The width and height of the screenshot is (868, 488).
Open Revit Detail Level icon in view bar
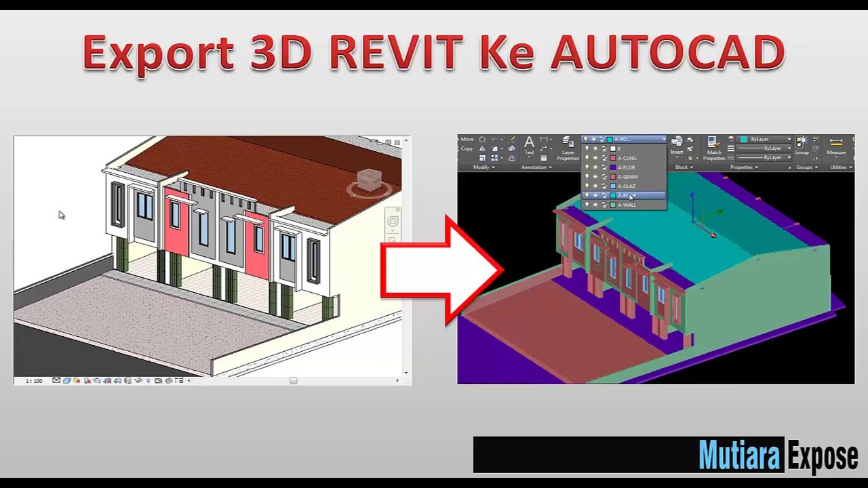click(x=56, y=380)
